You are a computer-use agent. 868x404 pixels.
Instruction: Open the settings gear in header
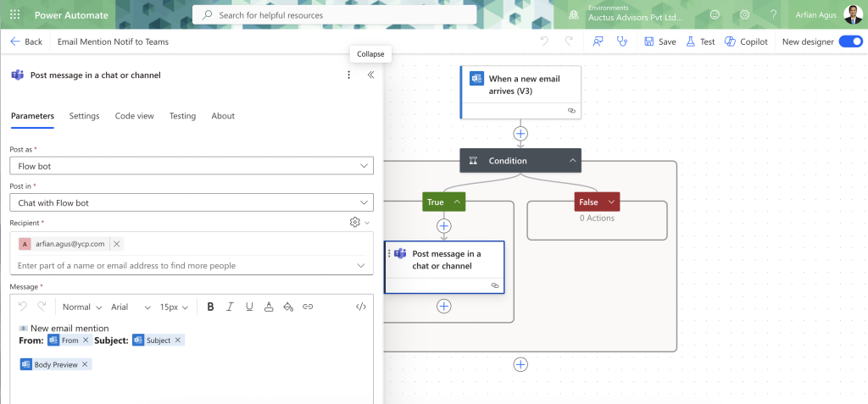tap(744, 15)
